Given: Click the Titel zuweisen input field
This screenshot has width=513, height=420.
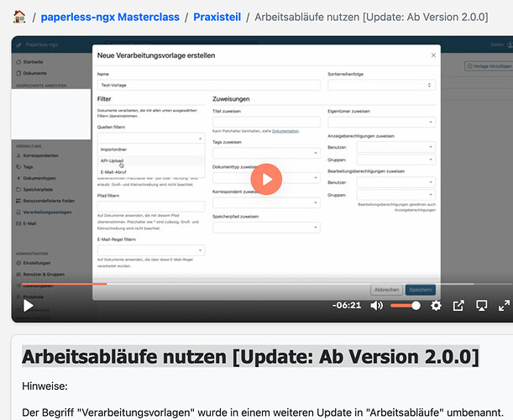Looking at the screenshot, I should point(266,122).
